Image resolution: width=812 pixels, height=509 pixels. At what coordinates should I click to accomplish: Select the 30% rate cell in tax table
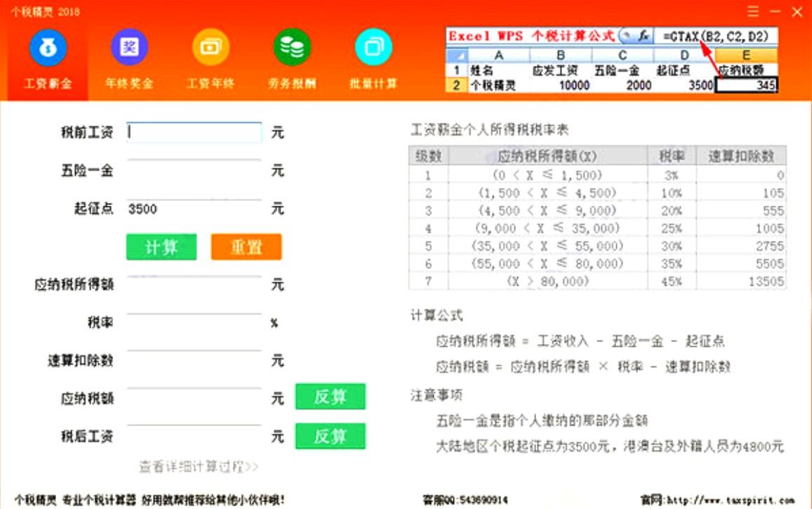coord(672,246)
